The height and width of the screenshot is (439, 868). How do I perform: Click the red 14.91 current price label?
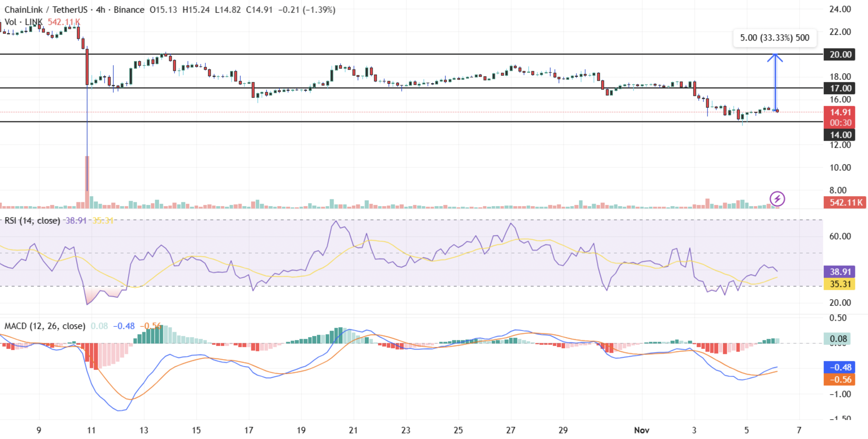click(840, 112)
